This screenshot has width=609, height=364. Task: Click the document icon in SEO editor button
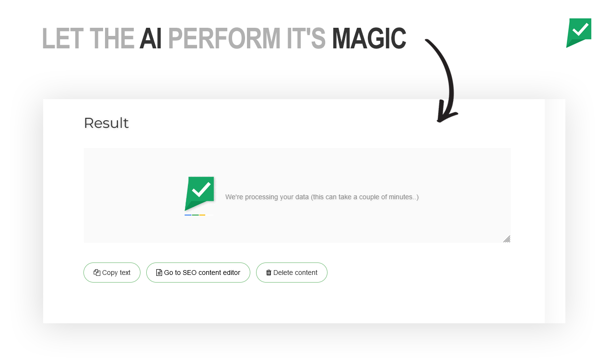point(159,273)
